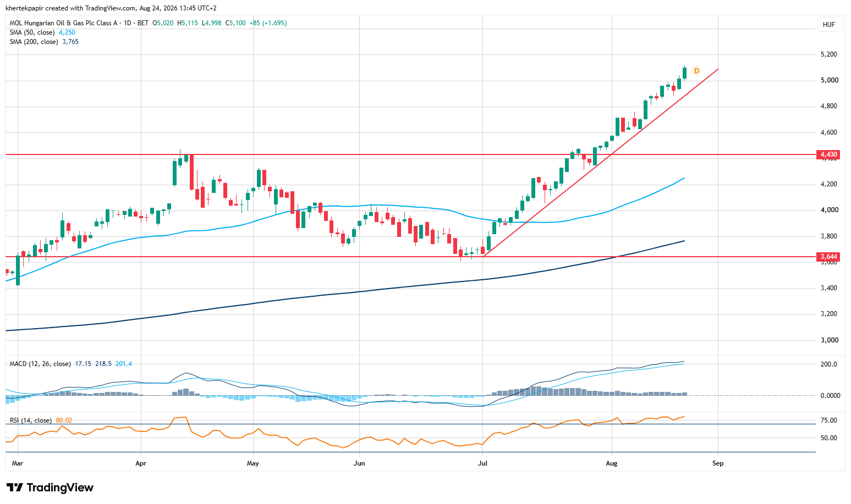Click the 1D interval in the legend
Viewport: 851px width, 504px height.
[128, 23]
